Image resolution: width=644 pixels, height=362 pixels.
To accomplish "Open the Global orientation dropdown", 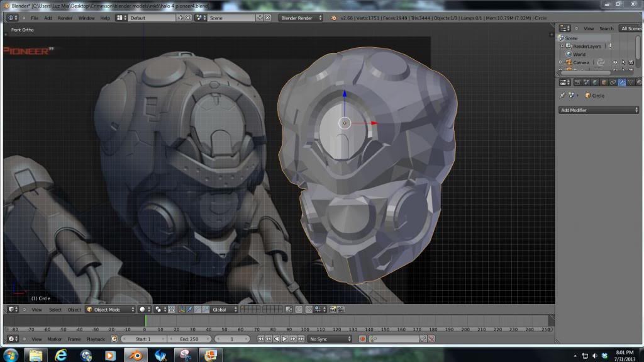I will [x=224, y=309].
